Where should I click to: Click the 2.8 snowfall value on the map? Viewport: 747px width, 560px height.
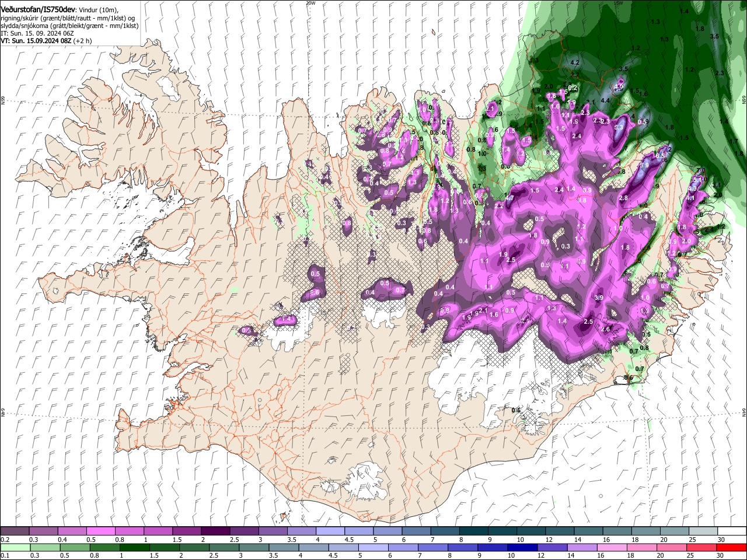coord(623,198)
